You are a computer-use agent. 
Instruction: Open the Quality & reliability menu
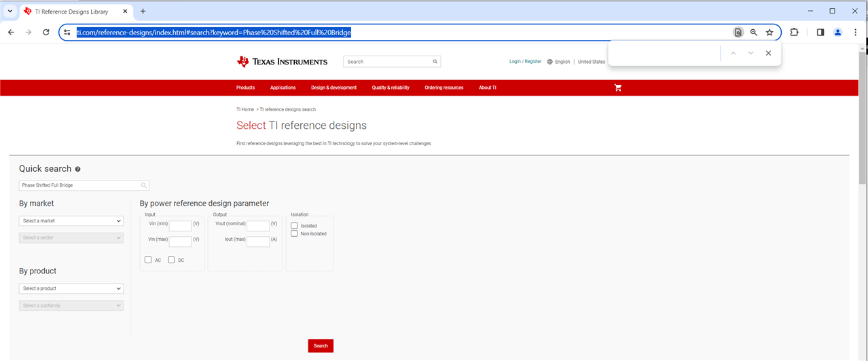pyautogui.click(x=391, y=88)
